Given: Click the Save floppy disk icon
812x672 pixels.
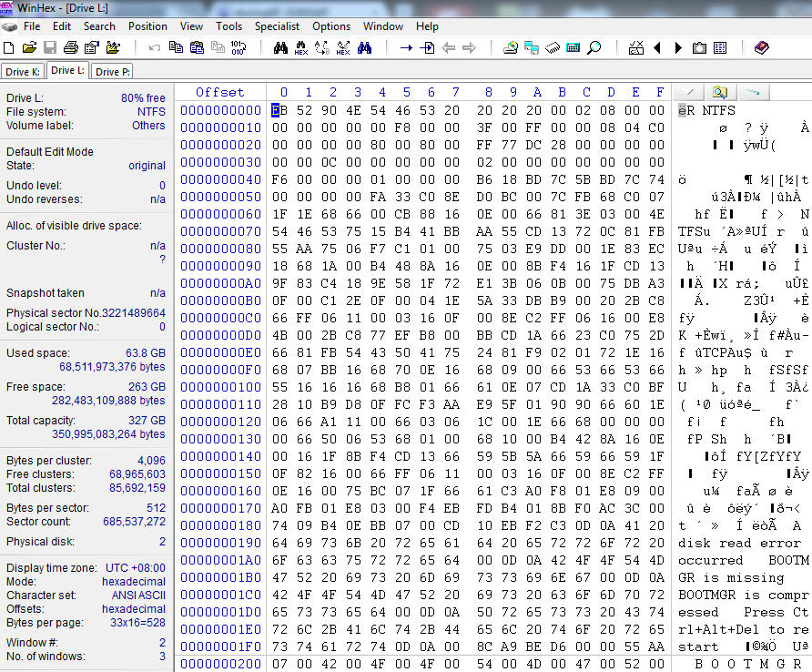Looking at the screenshot, I should click(x=50, y=48).
